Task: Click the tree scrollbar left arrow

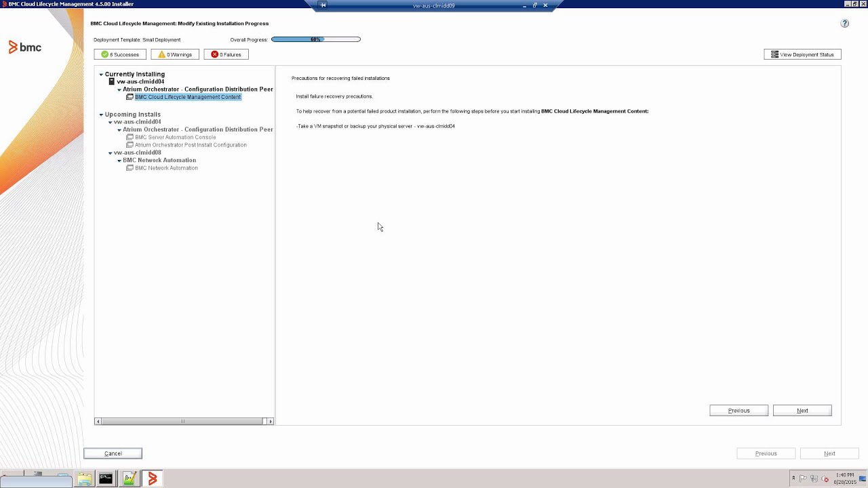Action: 98,422
